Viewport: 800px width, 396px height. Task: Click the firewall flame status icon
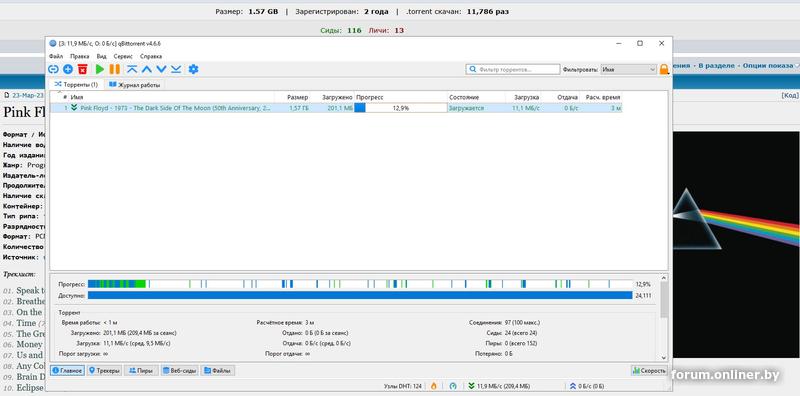click(x=434, y=386)
